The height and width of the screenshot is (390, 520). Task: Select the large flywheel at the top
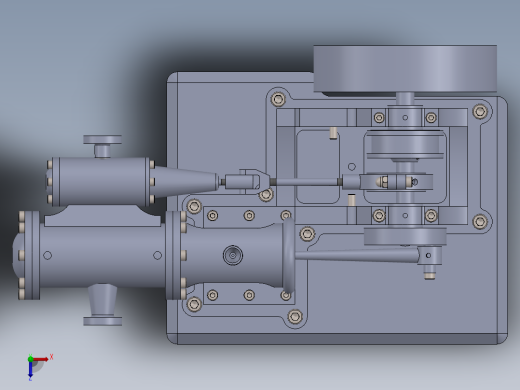click(x=405, y=69)
